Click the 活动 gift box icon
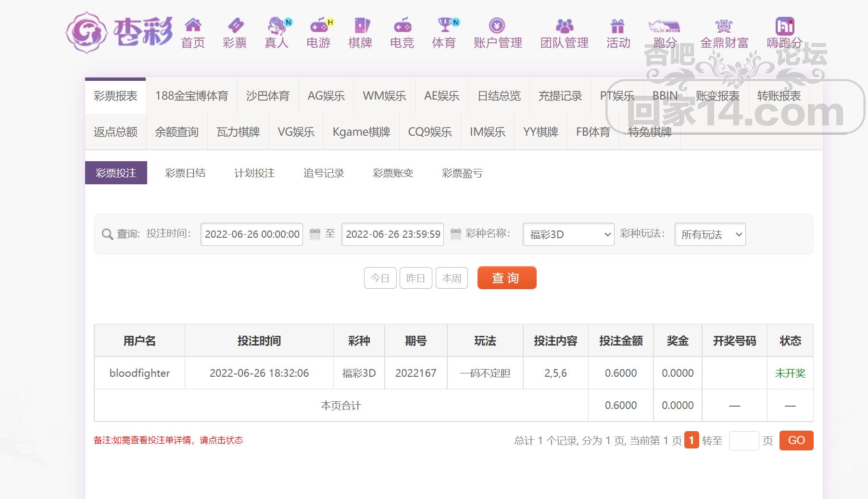This screenshot has width=868, height=499. [x=617, y=25]
